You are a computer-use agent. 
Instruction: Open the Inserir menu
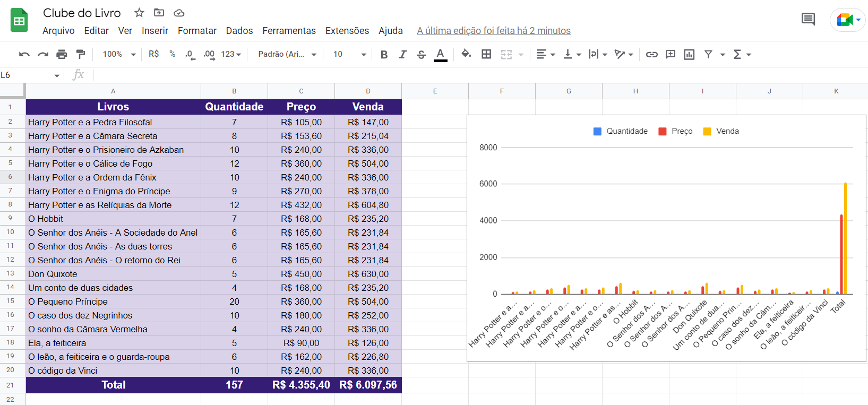tap(155, 31)
